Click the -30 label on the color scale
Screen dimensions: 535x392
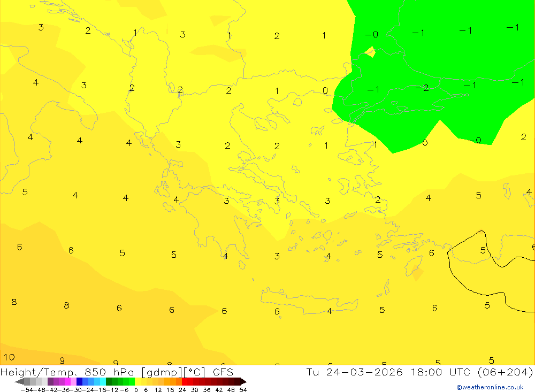(76, 390)
